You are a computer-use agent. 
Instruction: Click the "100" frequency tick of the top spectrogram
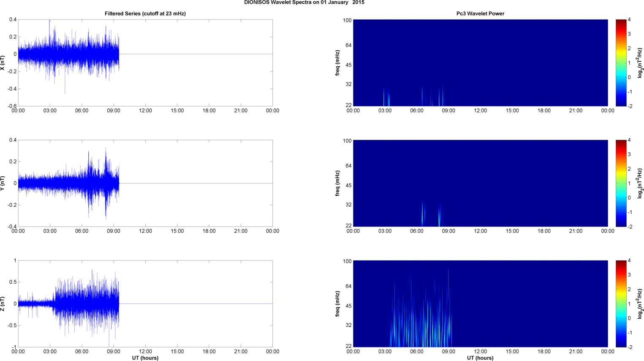[x=347, y=20]
